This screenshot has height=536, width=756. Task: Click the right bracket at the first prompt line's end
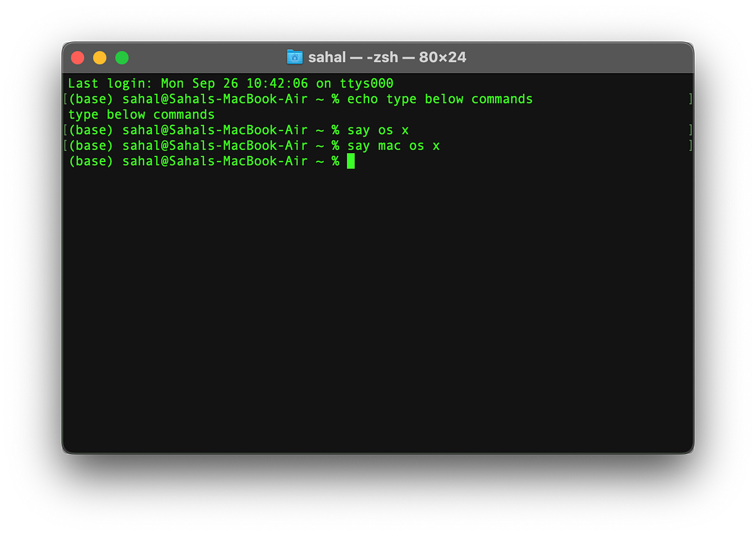(690, 98)
